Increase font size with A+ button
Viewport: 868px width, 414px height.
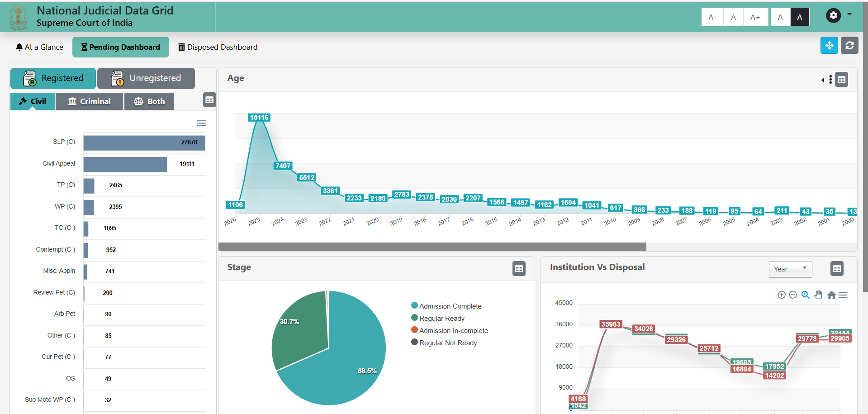(755, 17)
